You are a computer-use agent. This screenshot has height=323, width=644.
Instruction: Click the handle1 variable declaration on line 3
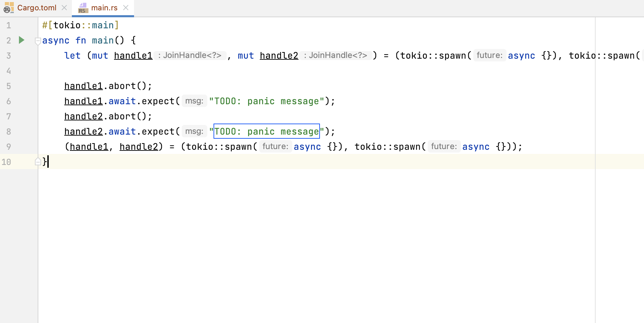point(133,56)
